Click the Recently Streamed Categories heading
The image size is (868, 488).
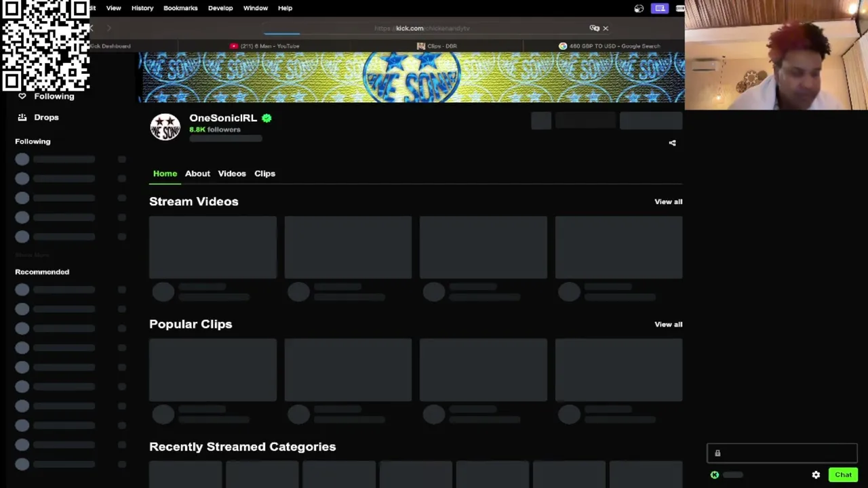(243, 447)
